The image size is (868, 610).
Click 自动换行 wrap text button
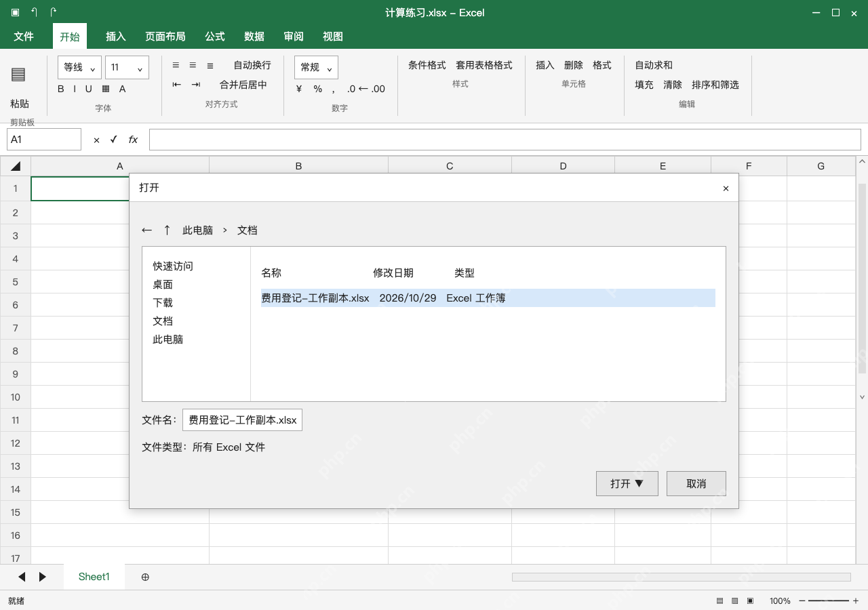coord(252,65)
